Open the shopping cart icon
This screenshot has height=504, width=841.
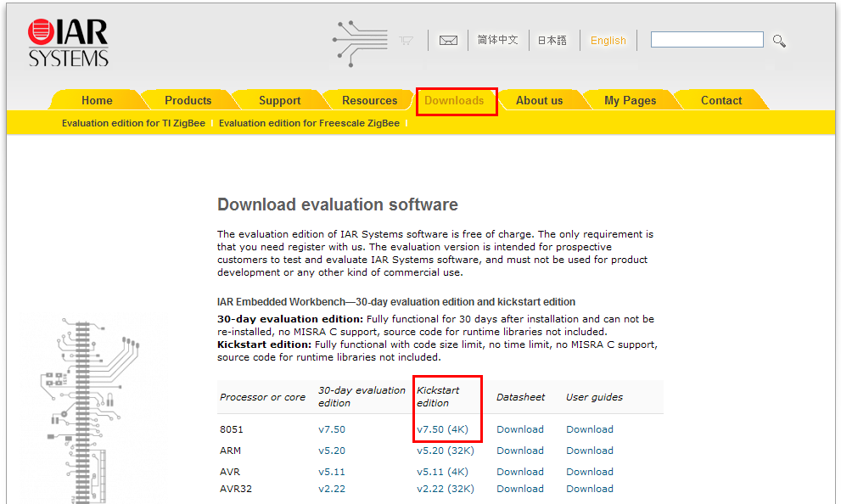[x=406, y=40]
